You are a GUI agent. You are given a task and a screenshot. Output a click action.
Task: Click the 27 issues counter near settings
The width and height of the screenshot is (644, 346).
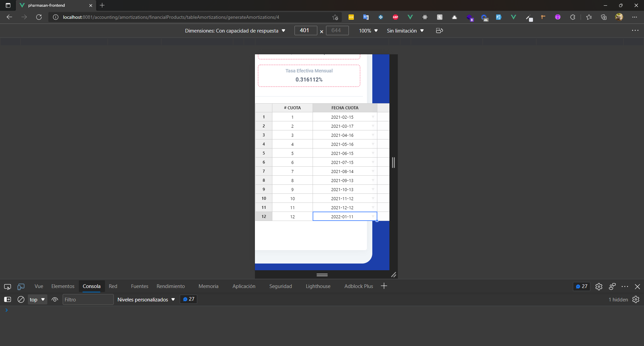point(582,286)
